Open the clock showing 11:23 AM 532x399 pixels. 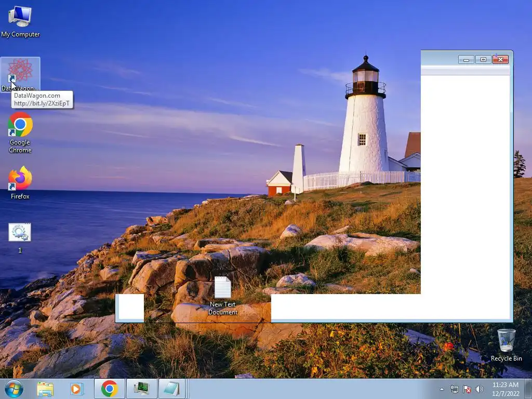505,389
